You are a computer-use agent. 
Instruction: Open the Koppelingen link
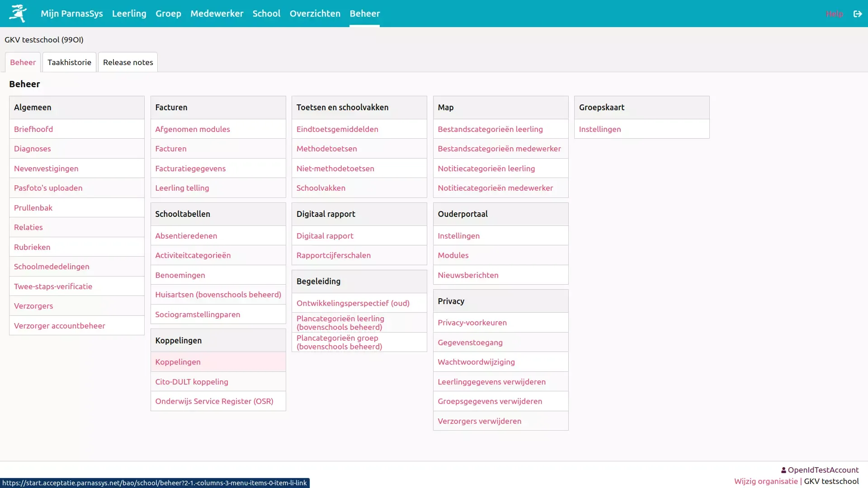pos(178,362)
